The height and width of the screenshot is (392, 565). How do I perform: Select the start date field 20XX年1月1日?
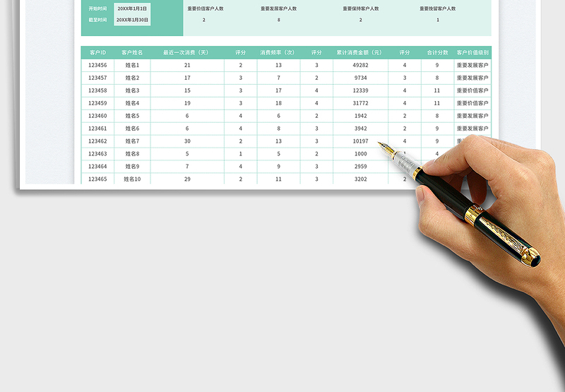(132, 8)
